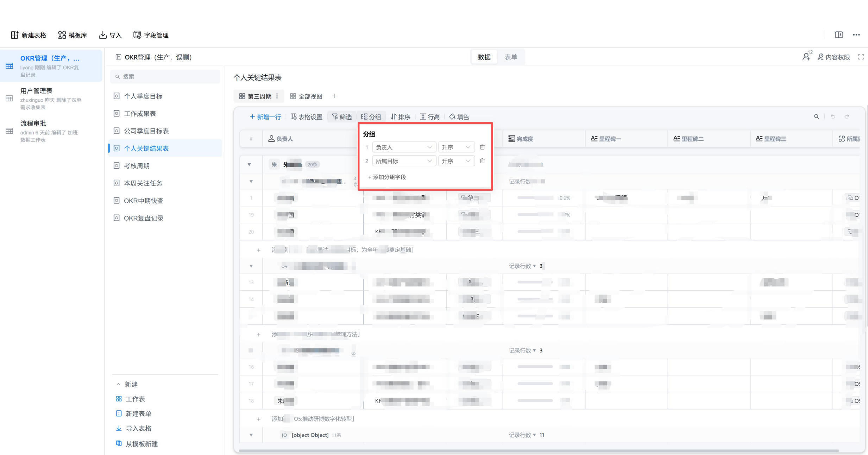Switch to the 表单 tab
This screenshot has height=455, width=868.
[511, 57]
